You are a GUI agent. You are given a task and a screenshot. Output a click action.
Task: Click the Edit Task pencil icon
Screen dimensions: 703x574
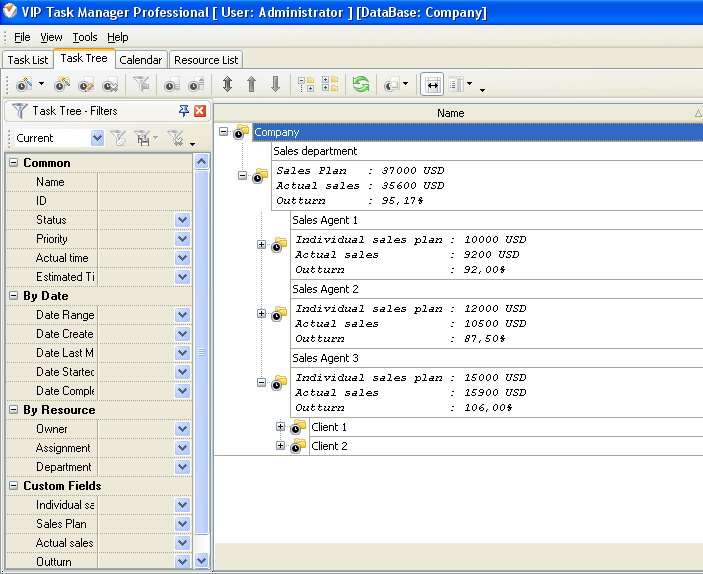[x=86, y=84]
